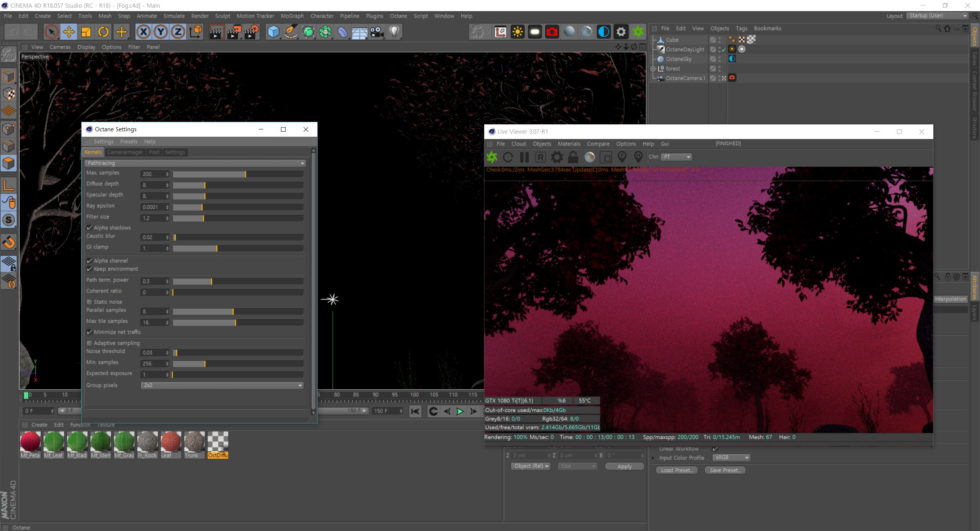Open Chn PT channel dropdown
The image size is (980, 531).
(677, 157)
